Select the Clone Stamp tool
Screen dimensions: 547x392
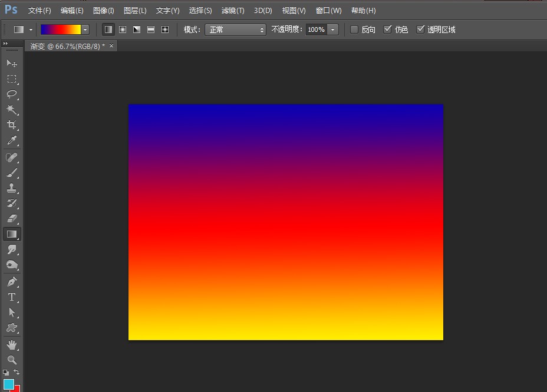[12, 188]
